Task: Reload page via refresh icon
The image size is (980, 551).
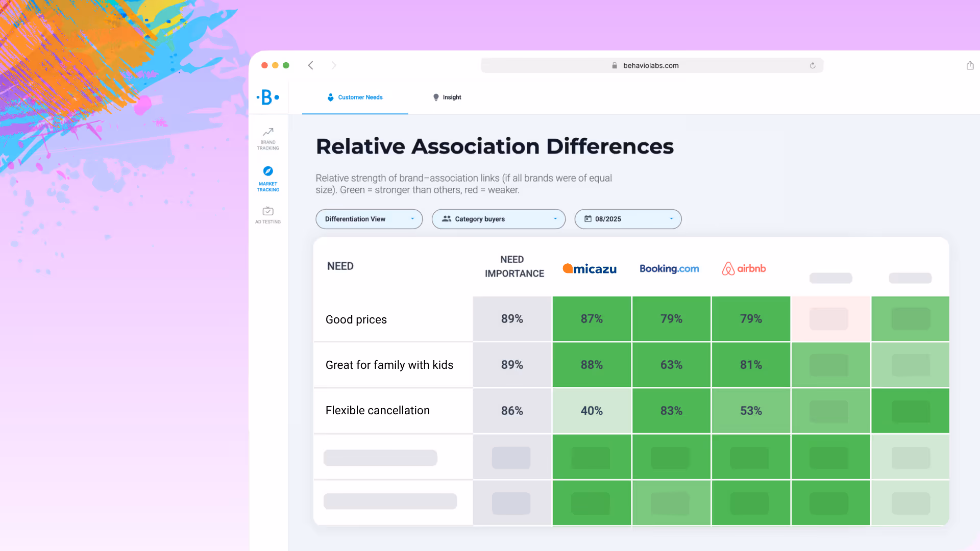Action: pyautogui.click(x=812, y=65)
